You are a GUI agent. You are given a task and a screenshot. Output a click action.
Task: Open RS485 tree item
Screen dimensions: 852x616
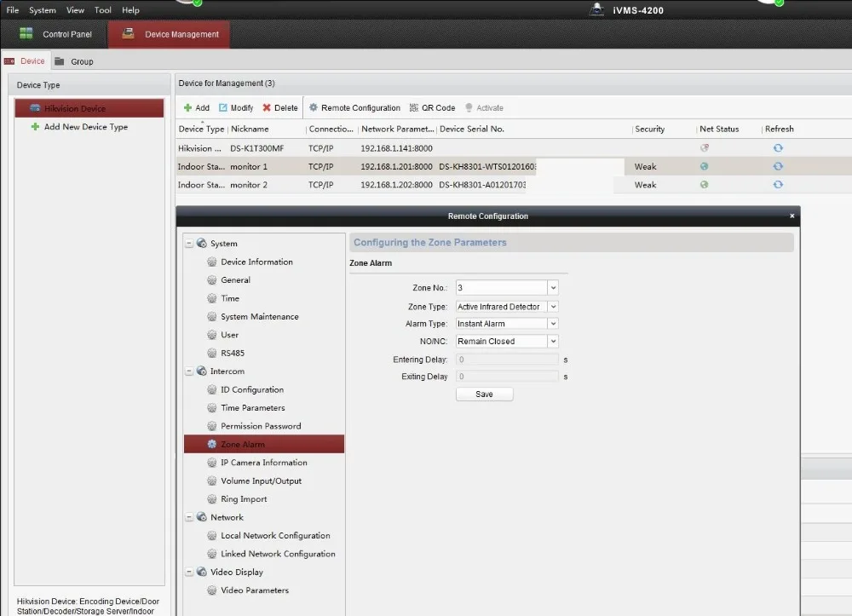tap(233, 353)
